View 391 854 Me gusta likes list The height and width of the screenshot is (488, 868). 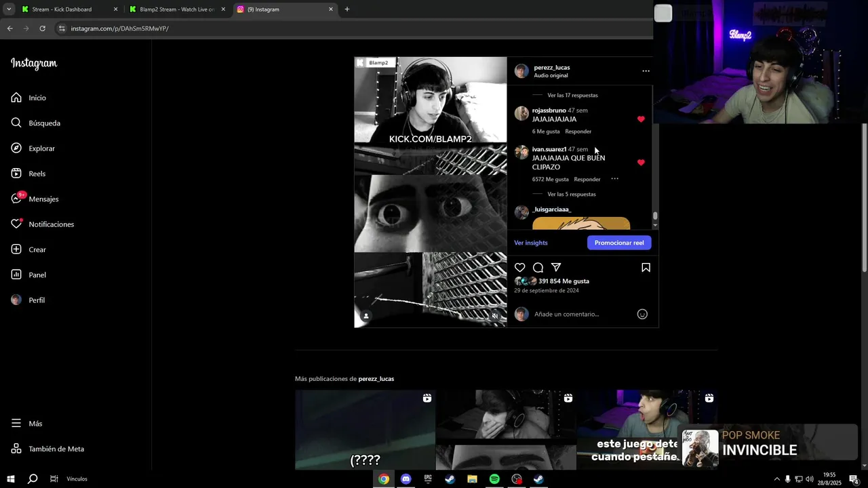click(564, 281)
